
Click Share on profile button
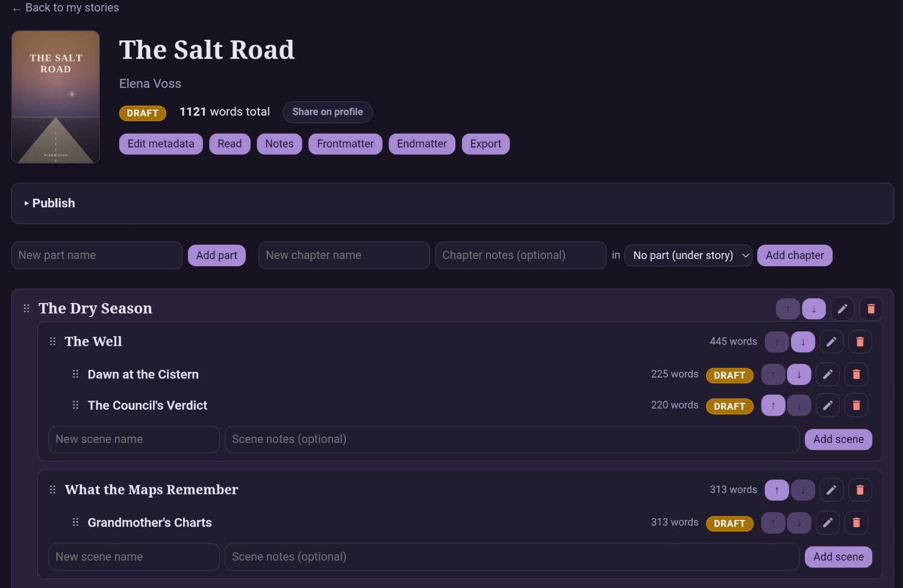pos(327,112)
